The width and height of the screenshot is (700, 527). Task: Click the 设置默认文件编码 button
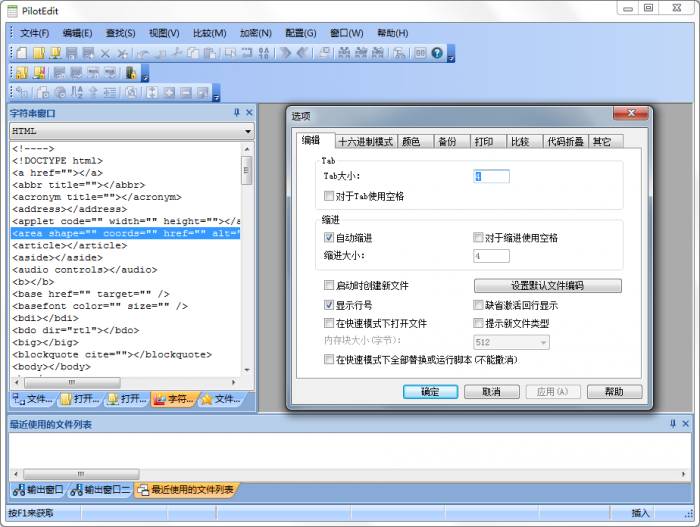(x=547, y=285)
